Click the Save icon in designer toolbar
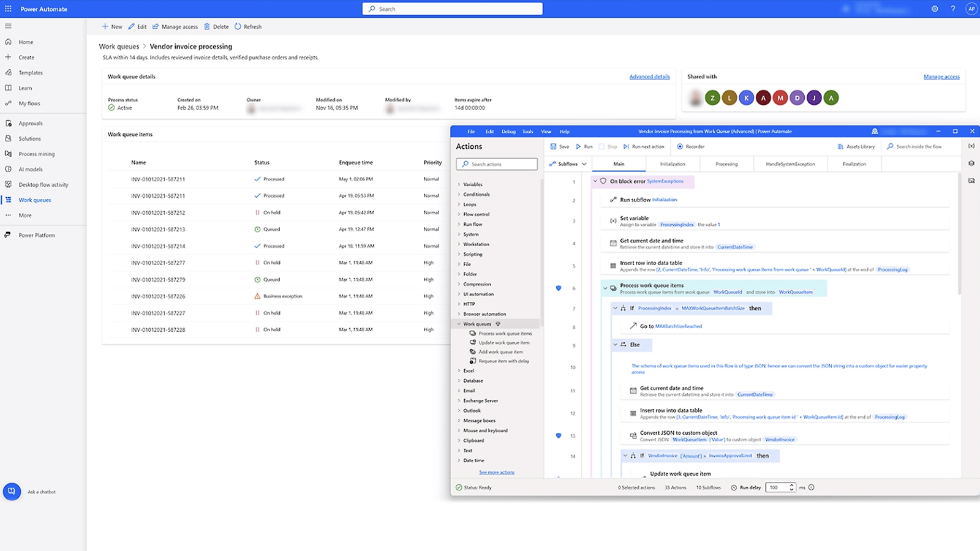Viewport: 980px width, 551px height. 553,147
